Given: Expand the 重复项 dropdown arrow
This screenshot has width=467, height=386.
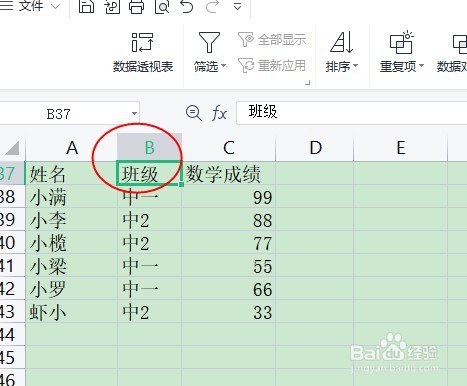Looking at the screenshot, I should [x=421, y=65].
